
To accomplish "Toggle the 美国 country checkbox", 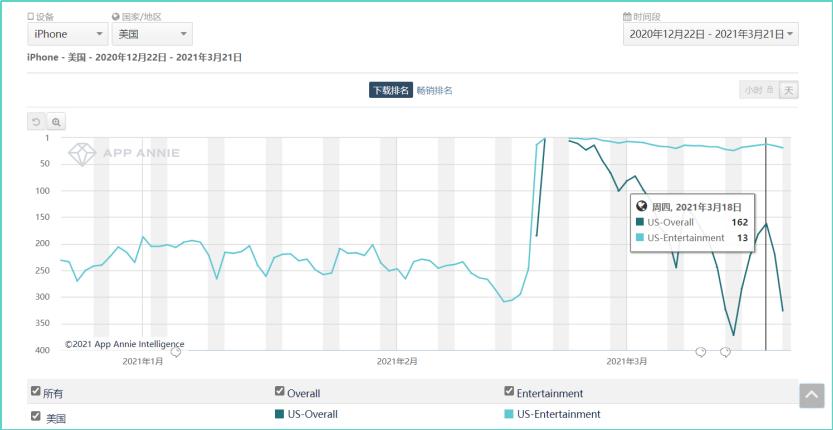I will (37, 415).
